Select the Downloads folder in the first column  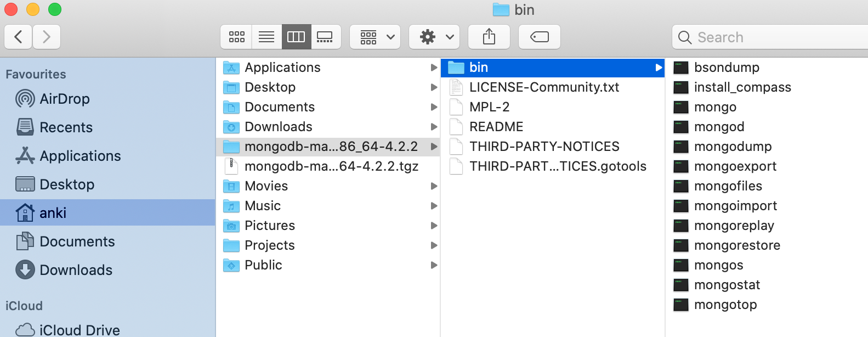(328, 127)
